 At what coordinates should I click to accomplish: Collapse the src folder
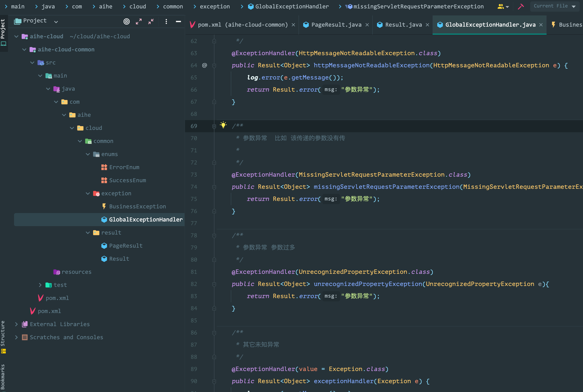32,63
